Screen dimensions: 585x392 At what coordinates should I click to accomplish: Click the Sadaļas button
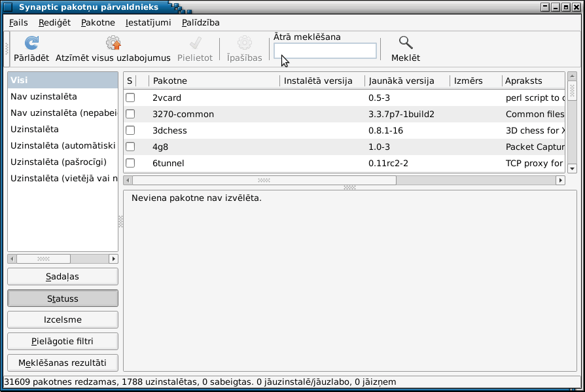[x=63, y=276]
